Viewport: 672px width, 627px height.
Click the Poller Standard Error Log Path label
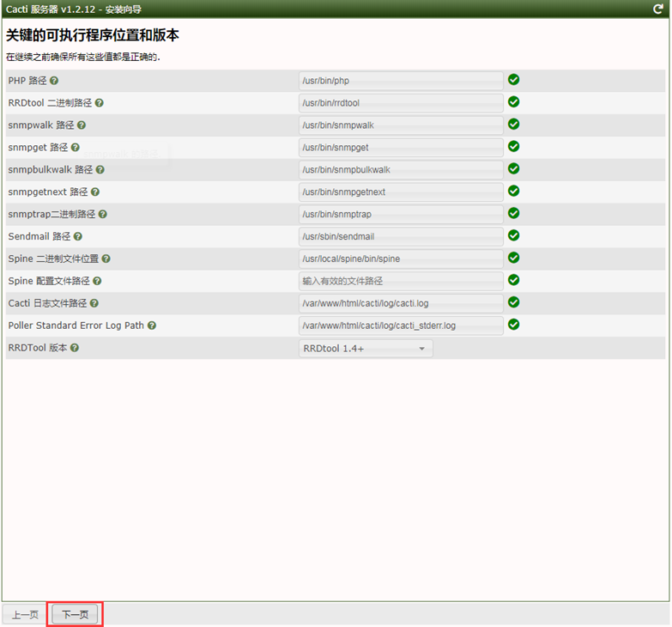pos(76,326)
